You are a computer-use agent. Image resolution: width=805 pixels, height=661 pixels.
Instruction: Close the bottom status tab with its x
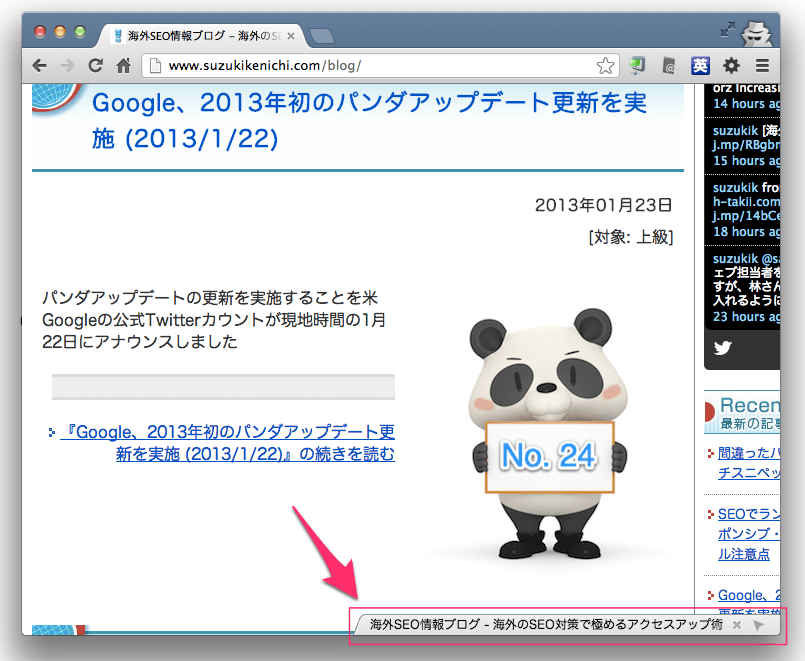(x=737, y=625)
